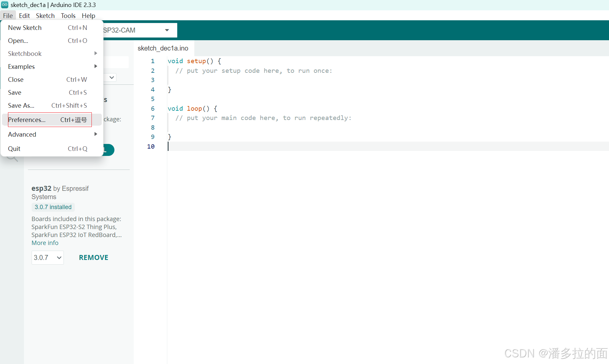Place cursor on editor line 10

tap(388, 146)
